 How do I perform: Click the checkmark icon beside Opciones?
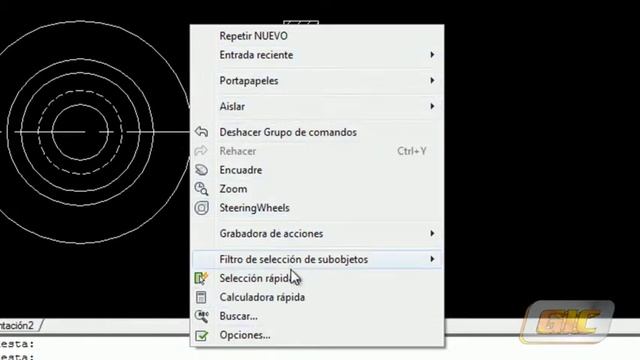point(201,336)
